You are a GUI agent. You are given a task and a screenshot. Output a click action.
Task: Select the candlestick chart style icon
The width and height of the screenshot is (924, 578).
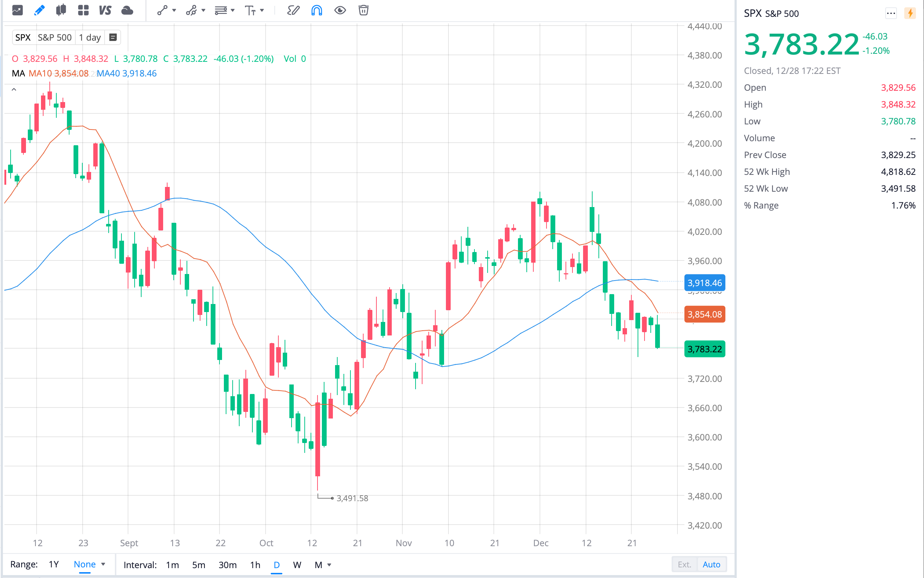[x=61, y=10]
